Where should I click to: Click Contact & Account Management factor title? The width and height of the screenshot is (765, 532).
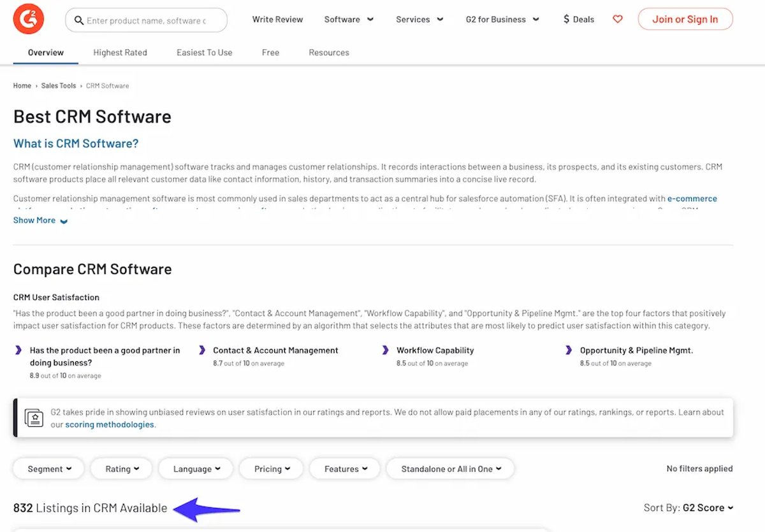[275, 350]
